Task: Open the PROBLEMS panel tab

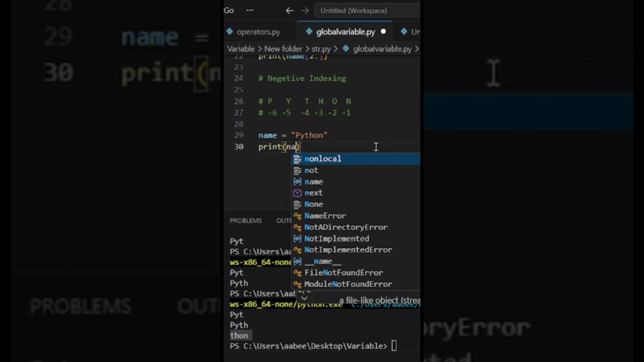Action: click(x=246, y=221)
